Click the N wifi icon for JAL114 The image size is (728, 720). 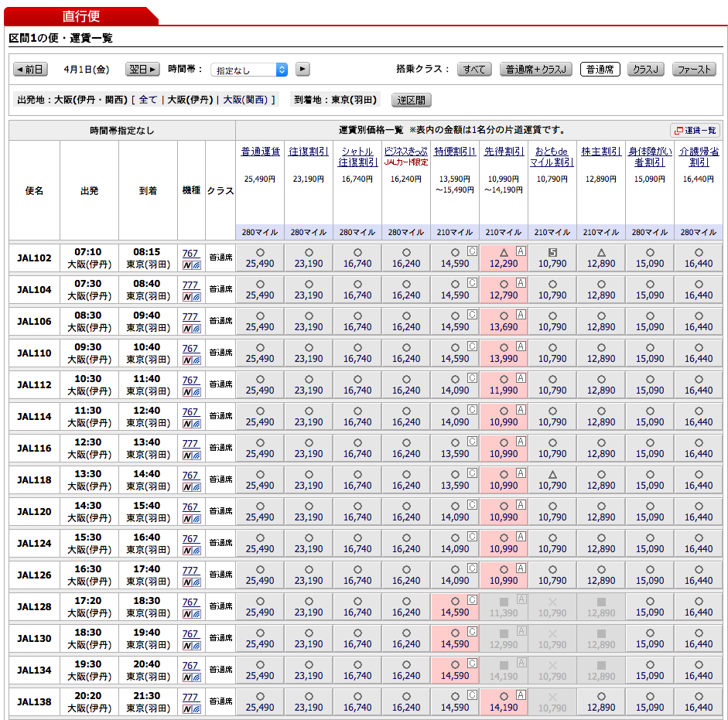[x=191, y=424]
